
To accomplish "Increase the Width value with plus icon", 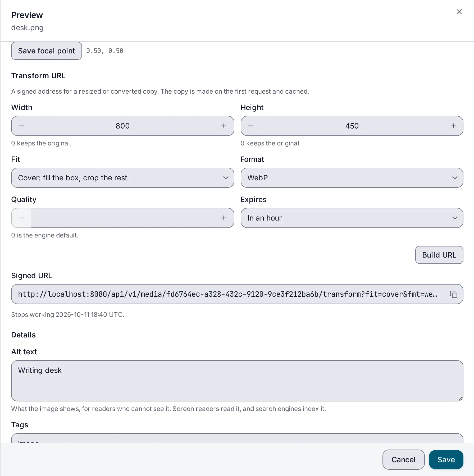I will tap(224, 126).
